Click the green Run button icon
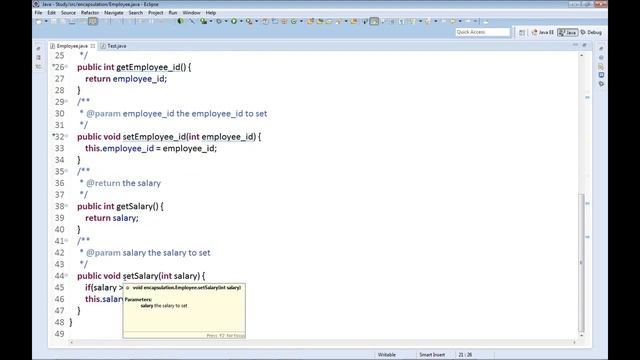Image resolution: width=640 pixels, height=360 pixels. tap(234, 21)
